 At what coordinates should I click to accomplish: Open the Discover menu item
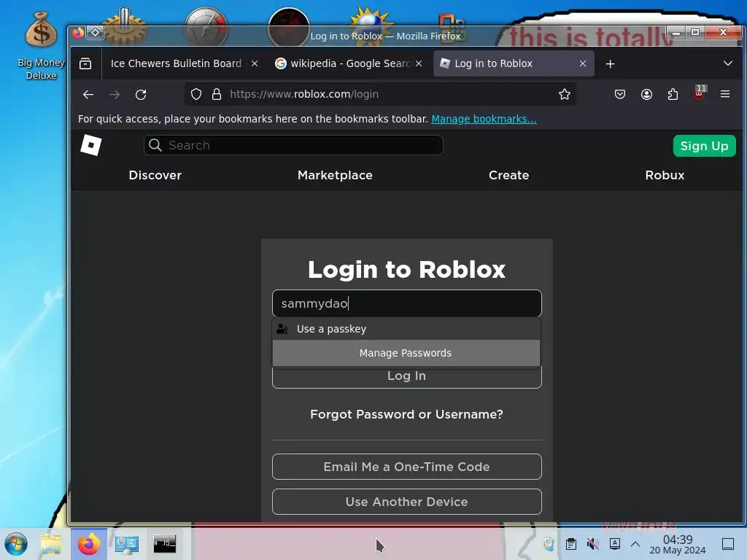coord(155,175)
